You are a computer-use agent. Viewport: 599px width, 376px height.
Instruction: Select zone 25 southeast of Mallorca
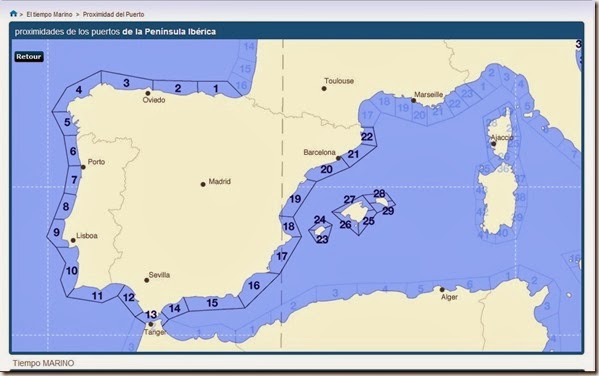pyautogui.click(x=369, y=221)
